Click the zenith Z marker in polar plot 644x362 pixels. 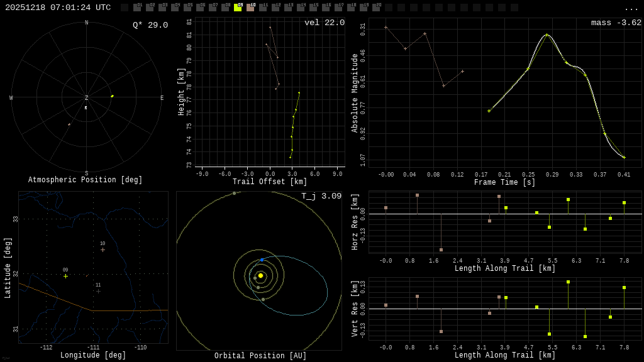point(86,98)
